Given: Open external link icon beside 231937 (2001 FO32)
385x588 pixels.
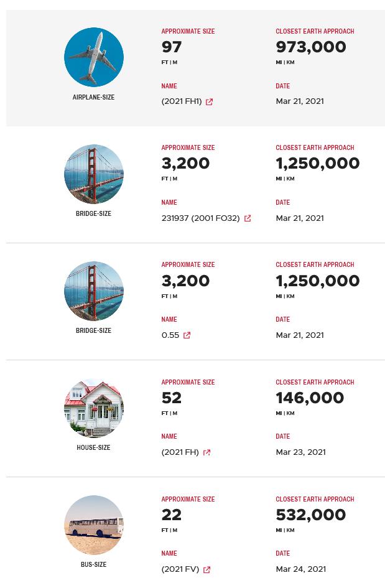Looking at the screenshot, I should [x=248, y=218].
